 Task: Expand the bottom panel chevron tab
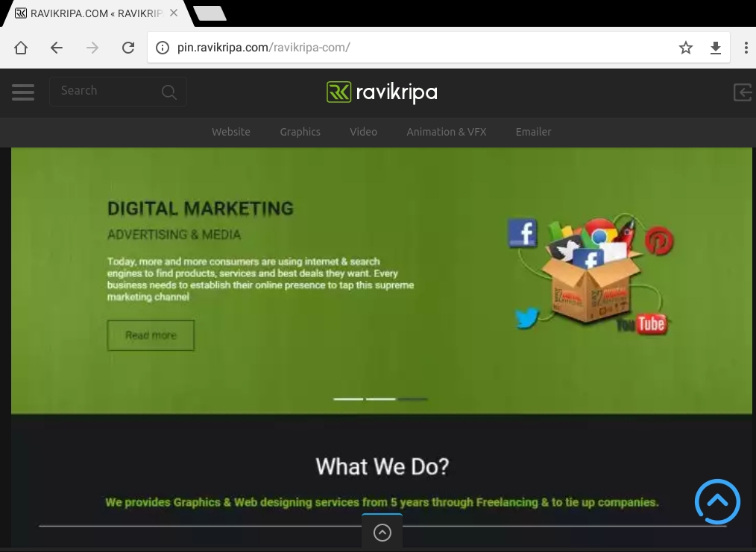click(382, 532)
